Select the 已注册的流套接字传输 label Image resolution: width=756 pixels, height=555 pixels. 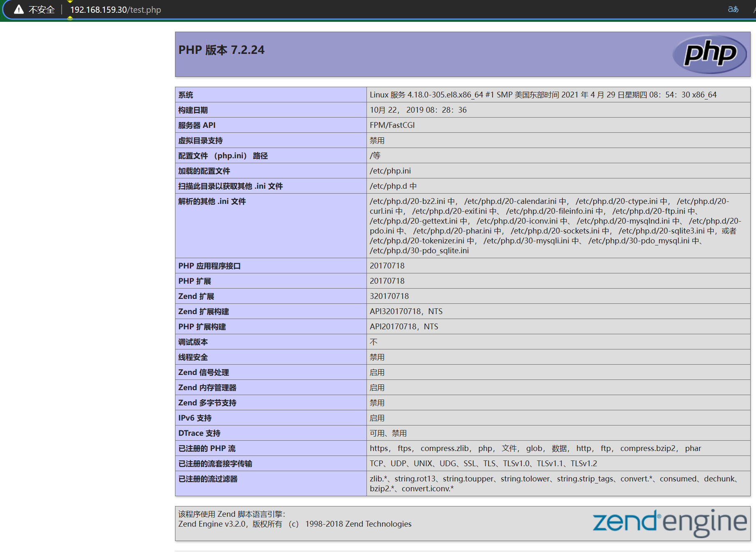[215, 463]
